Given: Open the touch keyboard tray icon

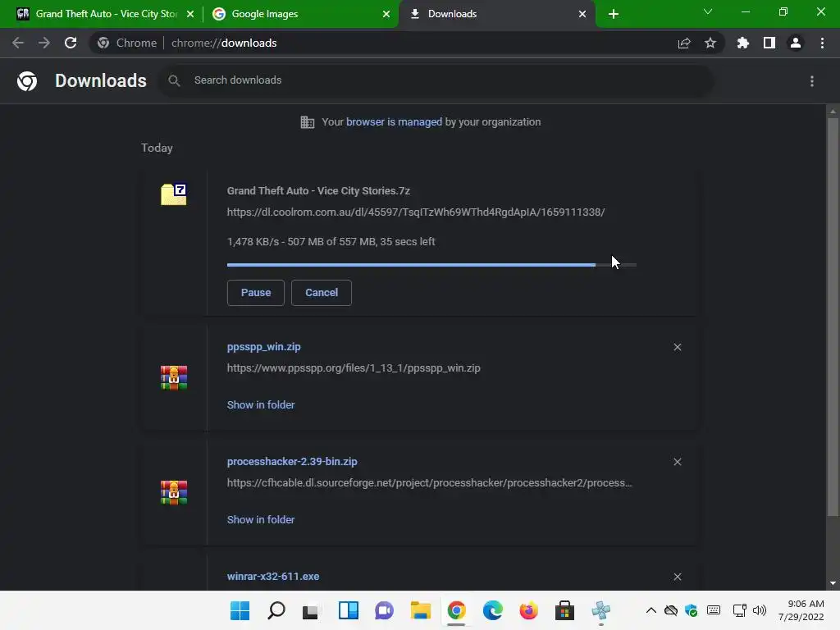Looking at the screenshot, I should pos(714,609).
